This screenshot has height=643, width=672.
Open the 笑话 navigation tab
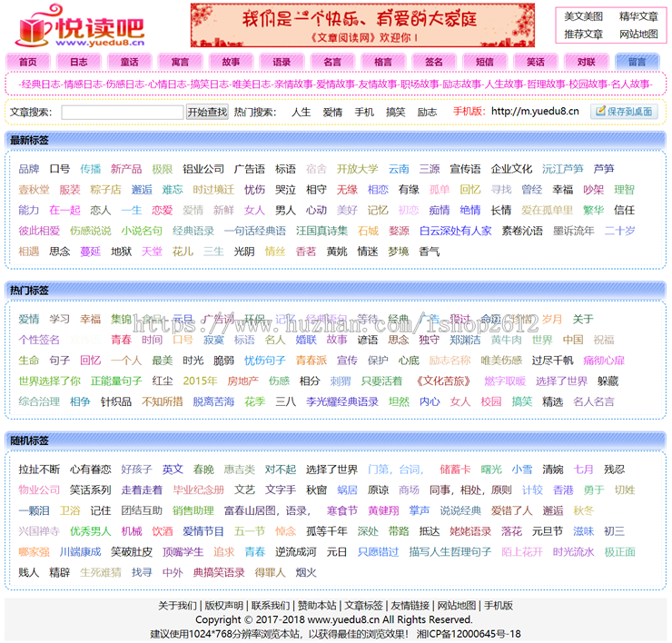[535, 62]
